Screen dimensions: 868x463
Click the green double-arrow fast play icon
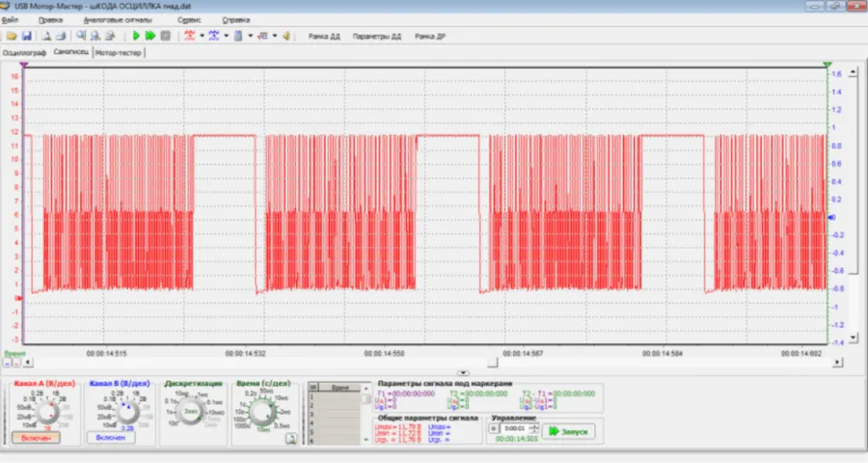click(x=150, y=36)
